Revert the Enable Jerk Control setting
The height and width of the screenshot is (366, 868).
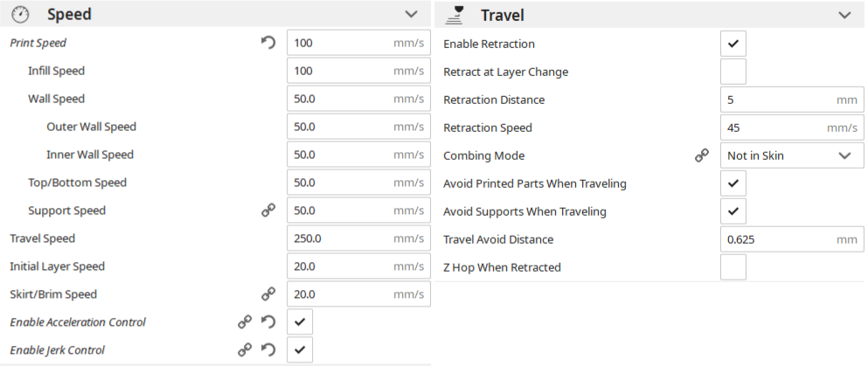click(268, 350)
